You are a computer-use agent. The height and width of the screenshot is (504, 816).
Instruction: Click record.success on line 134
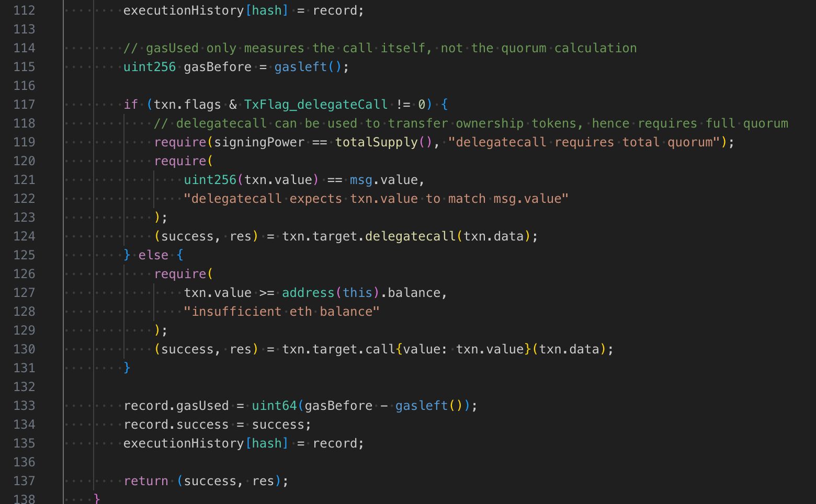pos(176,425)
